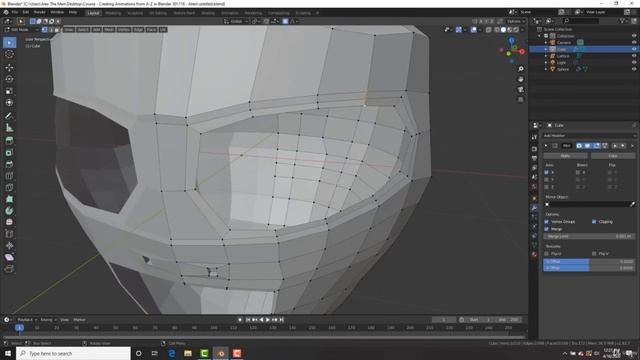Open the viewport Options dropdown
Image resolution: width=640 pixels, height=360 pixels.
(516, 21)
